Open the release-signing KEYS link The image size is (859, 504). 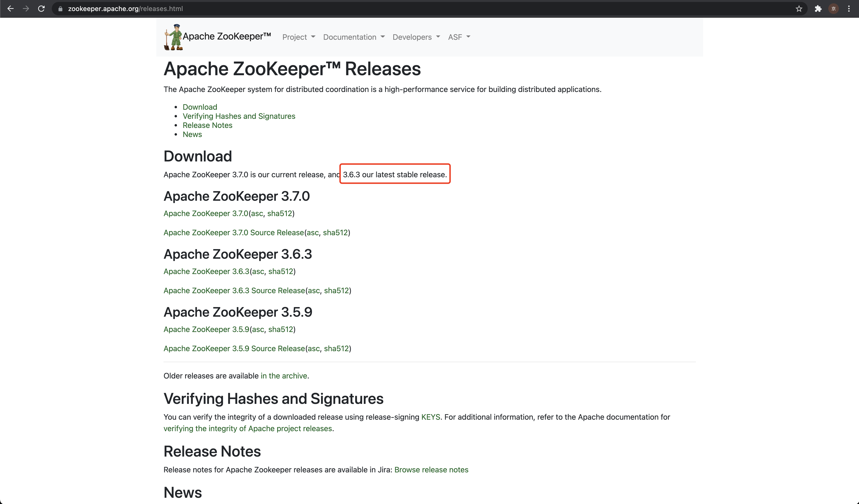coord(430,417)
